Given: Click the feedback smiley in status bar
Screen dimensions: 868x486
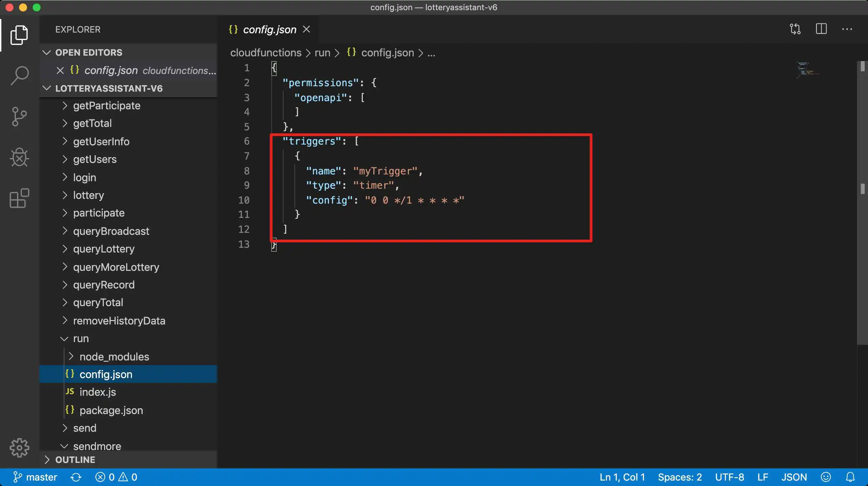Looking at the screenshot, I should coord(826,477).
